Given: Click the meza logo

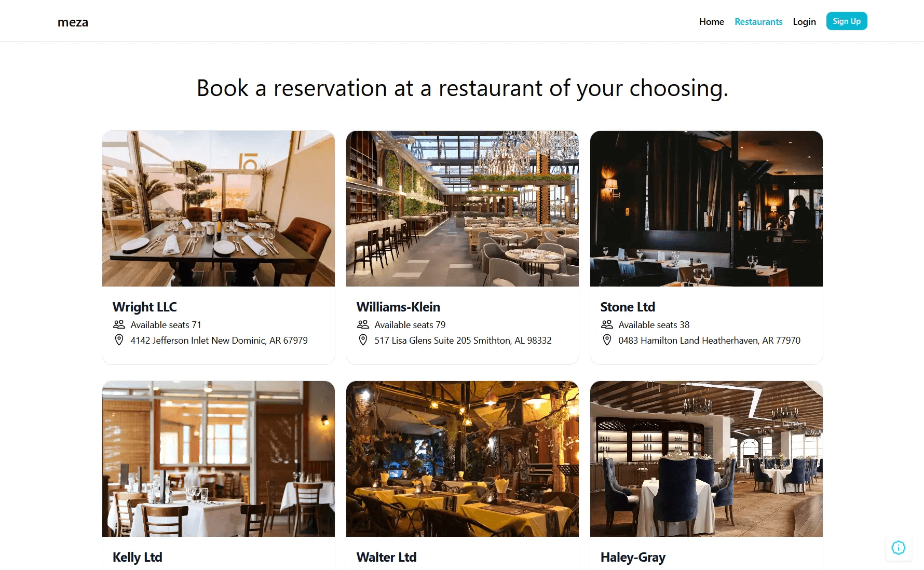Looking at the screenshot, I should click(73, 22).
